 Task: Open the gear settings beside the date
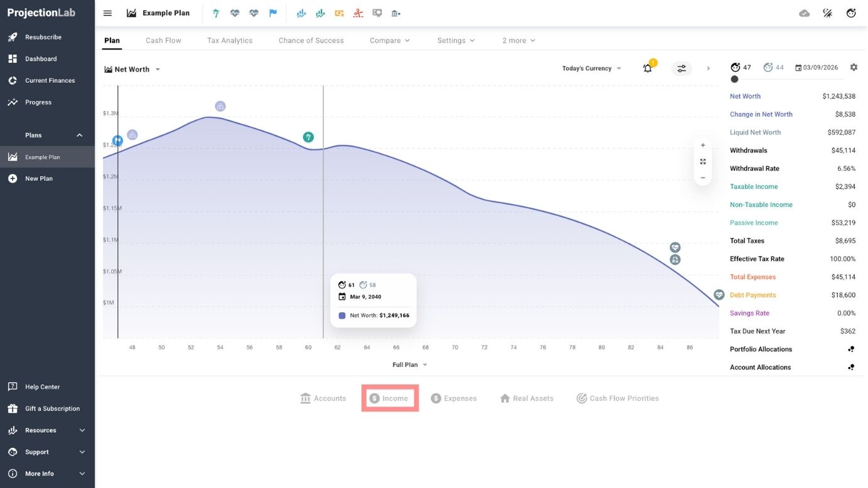[x=854, y=67]
